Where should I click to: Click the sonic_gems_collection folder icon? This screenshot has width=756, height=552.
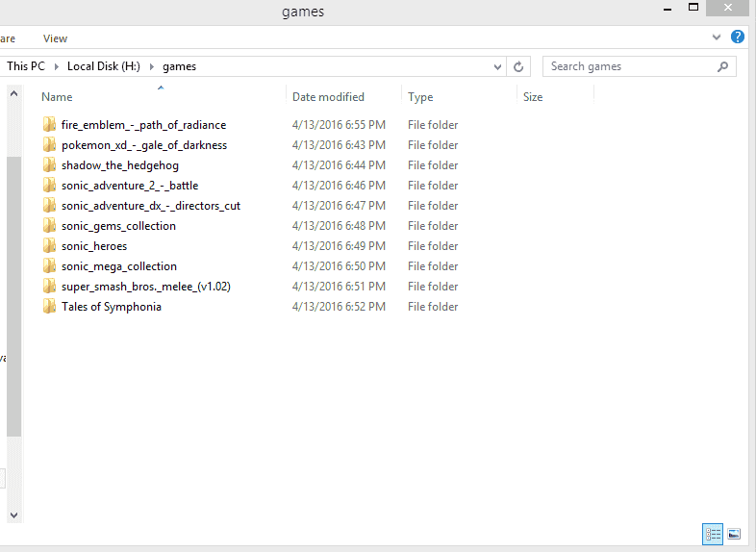[49, 226]
